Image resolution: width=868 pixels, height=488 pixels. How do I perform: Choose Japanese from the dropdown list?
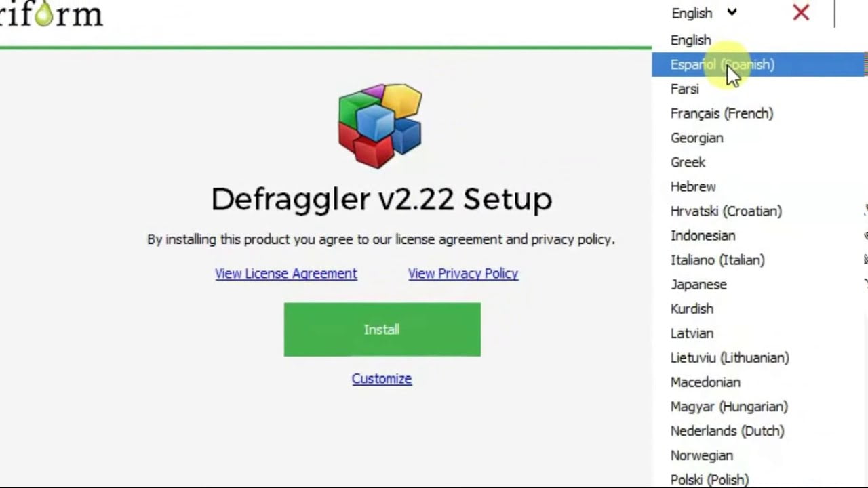point(759,284)
